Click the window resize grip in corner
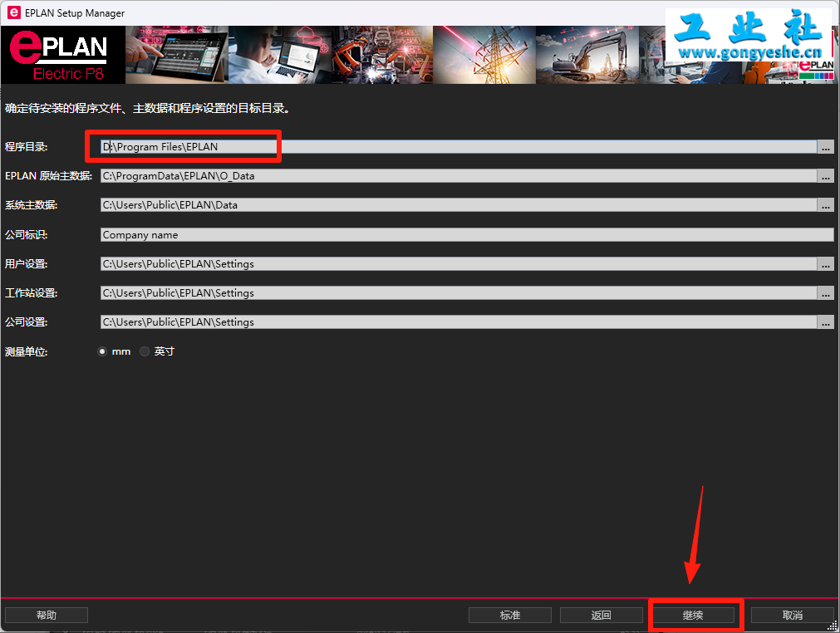The height and width of the screenshot is (633, 840). (833, 626)
